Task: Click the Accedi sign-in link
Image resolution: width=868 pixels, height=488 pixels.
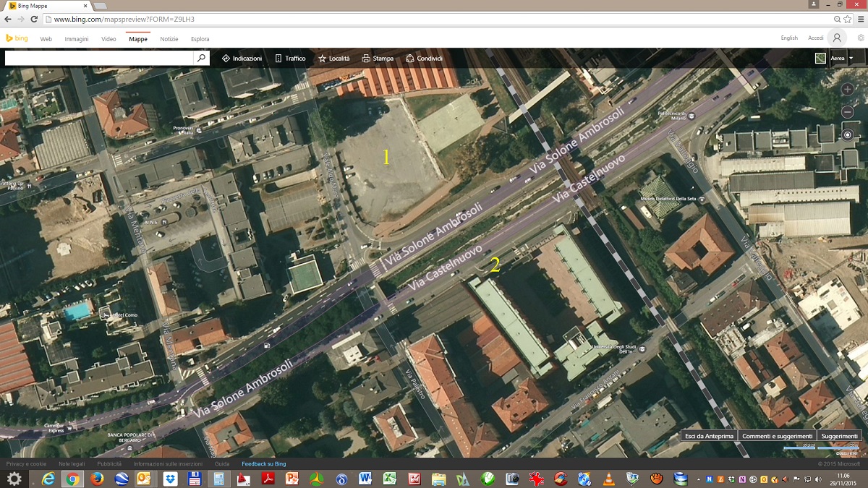Action: click(816, 38)
